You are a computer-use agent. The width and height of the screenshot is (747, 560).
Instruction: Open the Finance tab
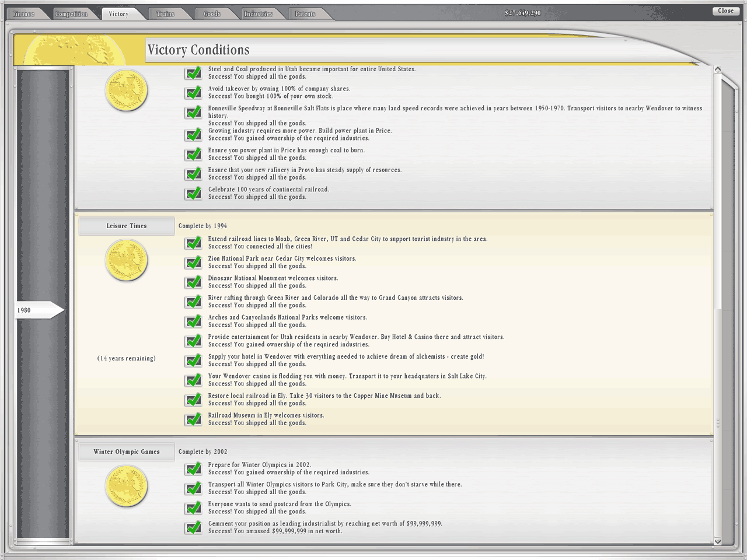point(23,13)
